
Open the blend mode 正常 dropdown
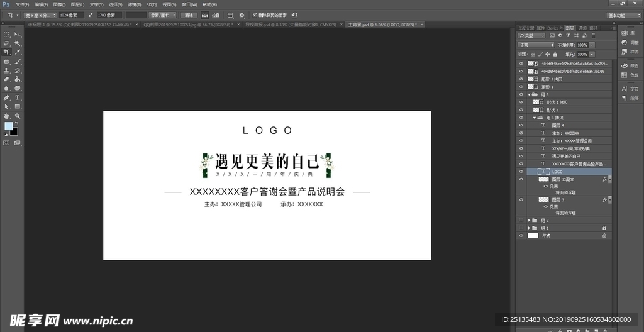click(535, 45)
